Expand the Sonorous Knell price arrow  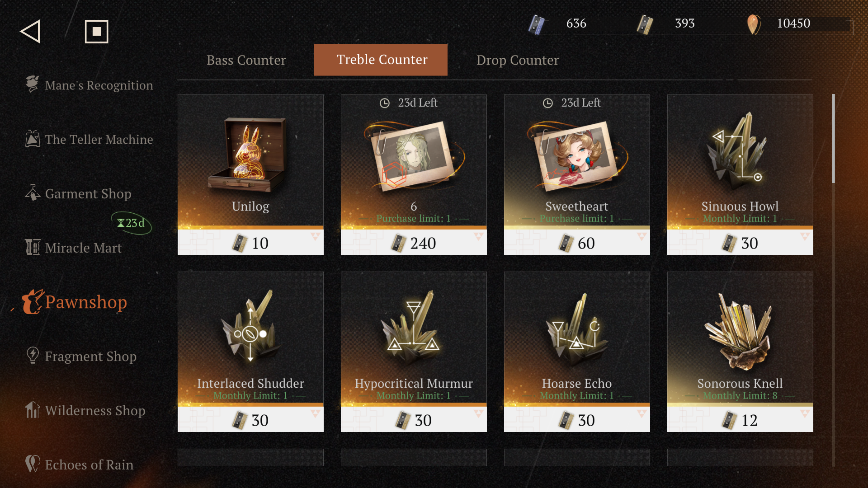tap(805, 413)
